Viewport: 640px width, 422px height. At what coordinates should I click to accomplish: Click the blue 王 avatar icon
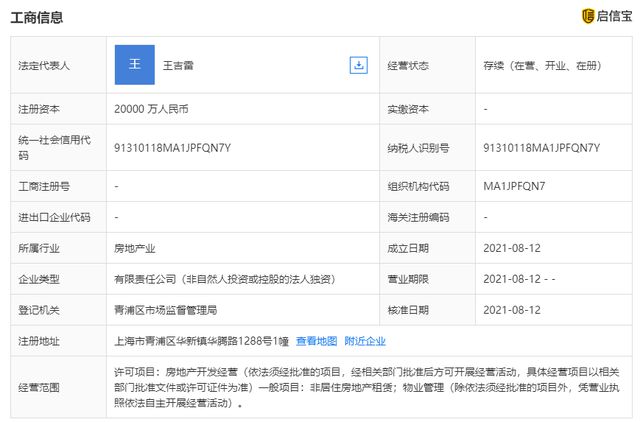pos(135,64)
